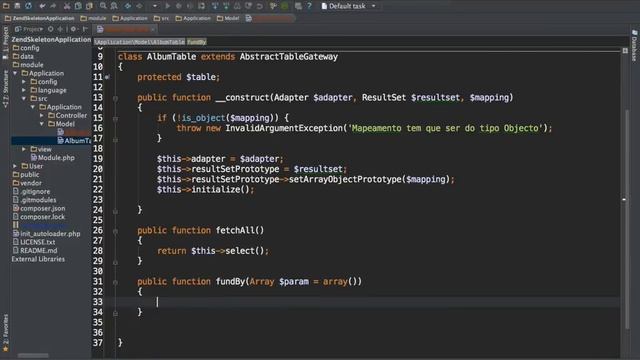The width and height of the screenshot is (640, 360).
Task: Open the Project side tool window tab
Action: coord(5,42)
